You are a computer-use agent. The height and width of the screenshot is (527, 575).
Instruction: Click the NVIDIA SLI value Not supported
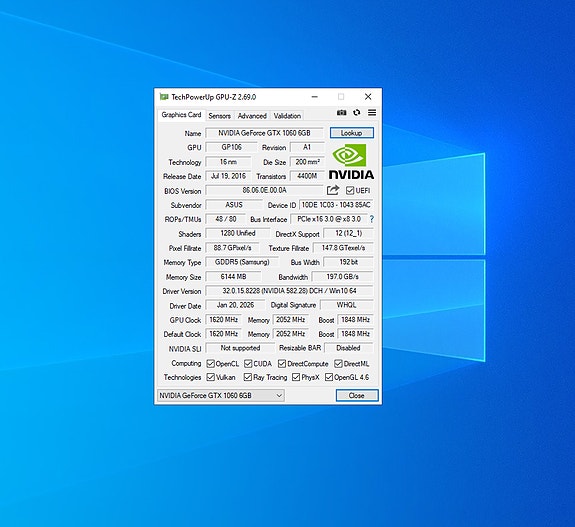click(240, 348)
